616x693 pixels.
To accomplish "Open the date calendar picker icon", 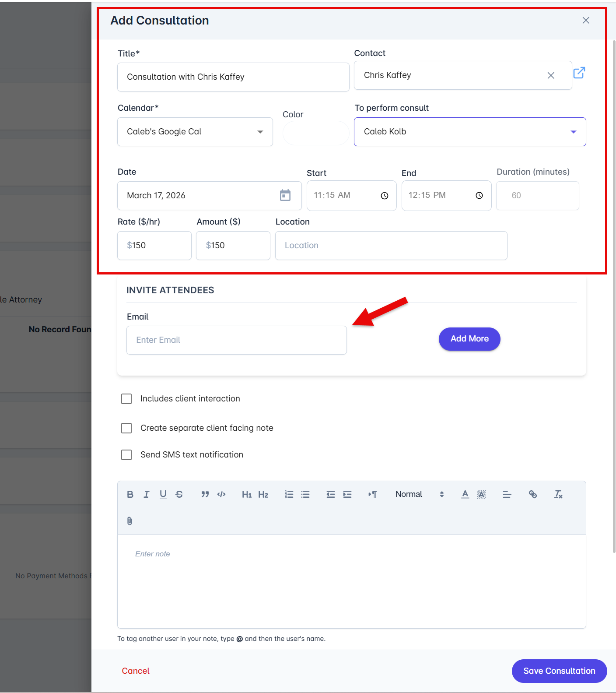I will point(285,195).
